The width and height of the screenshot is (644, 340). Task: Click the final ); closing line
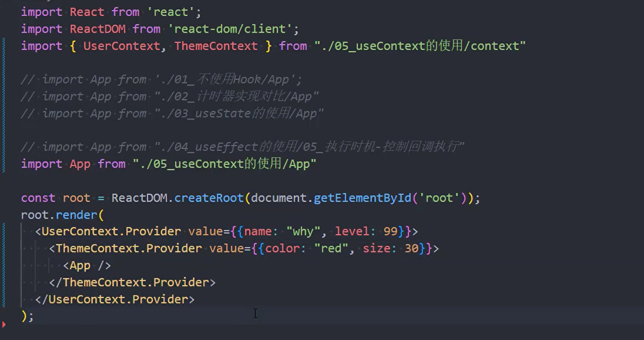tap(27, 316)
